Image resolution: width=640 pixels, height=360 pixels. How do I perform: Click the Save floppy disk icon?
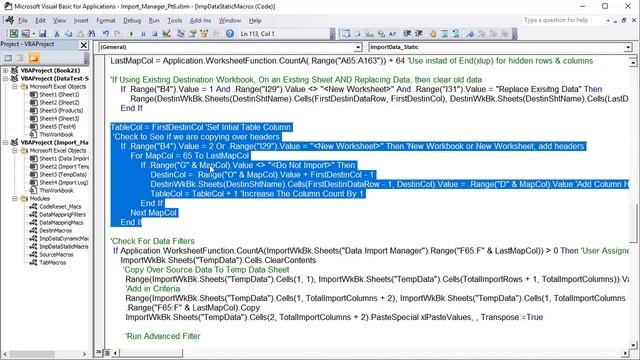pos(42,34)
